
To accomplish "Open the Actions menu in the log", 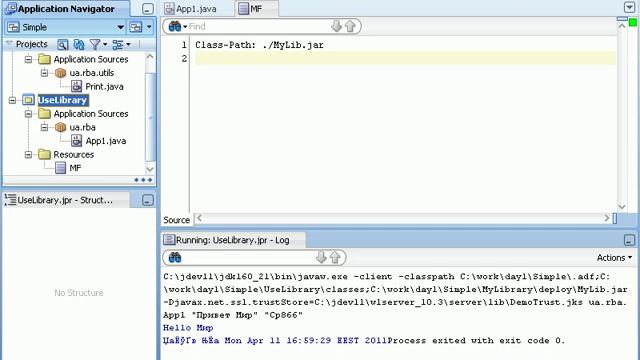I will [614, 258].
